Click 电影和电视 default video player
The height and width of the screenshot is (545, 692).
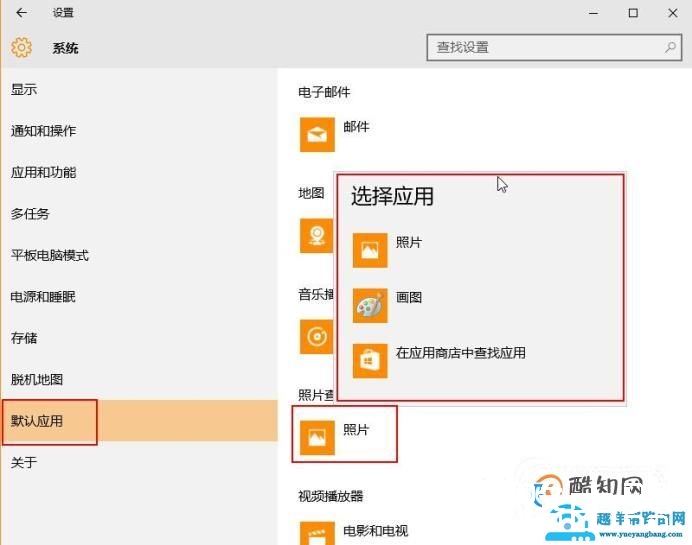pos(376,531)
